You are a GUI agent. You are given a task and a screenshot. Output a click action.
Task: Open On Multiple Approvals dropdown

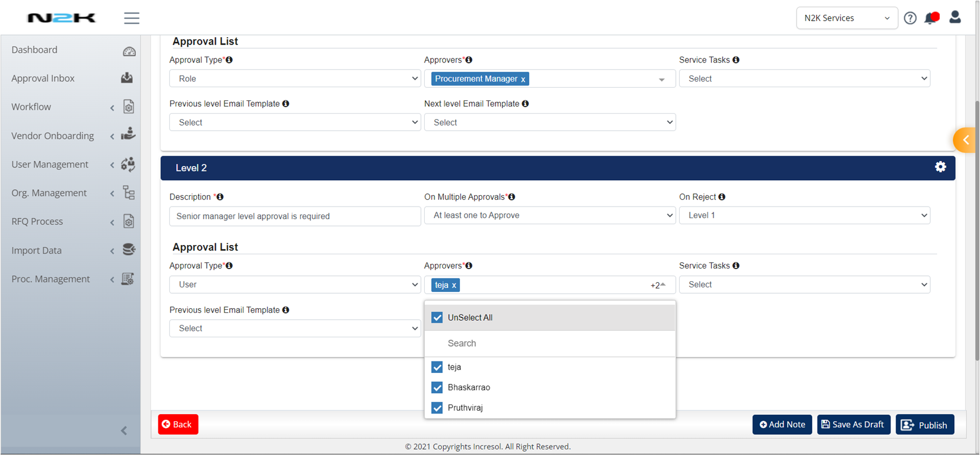550,215
